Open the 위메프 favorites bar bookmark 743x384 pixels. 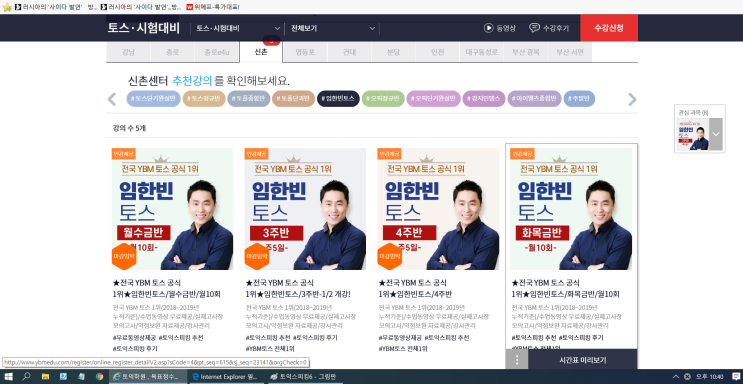(x=213, y=7)
